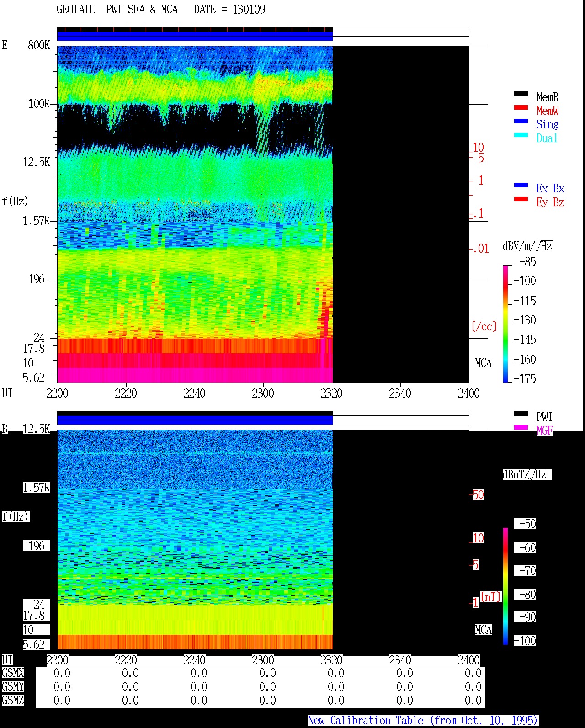The width and height of the screenshot is (585, 728).
Task: Click the red 50 nT scale label
Action: pyautogui.click(x=478, y=494)
